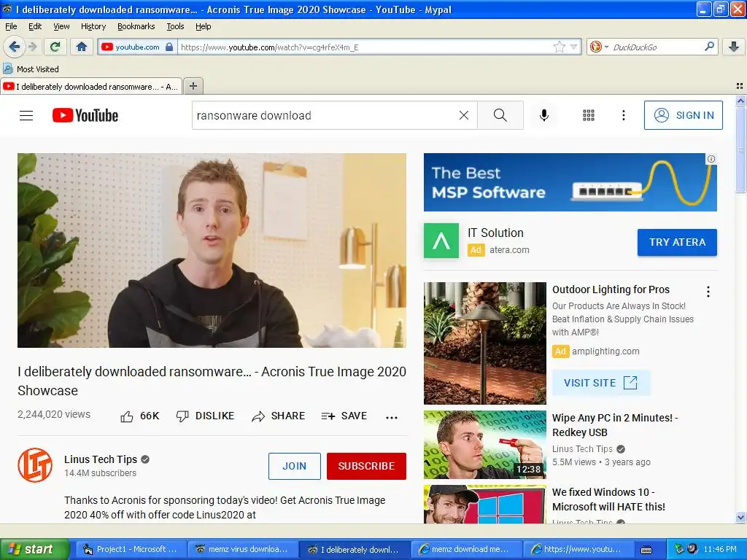Click the SHARE button
Viewport: 747px width, 560px height.
point(278,416)
